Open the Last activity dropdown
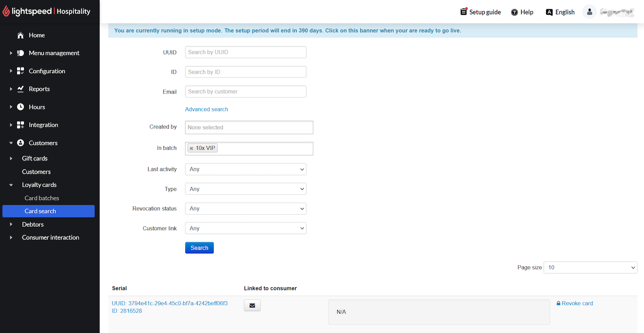 tap(246, 169)
